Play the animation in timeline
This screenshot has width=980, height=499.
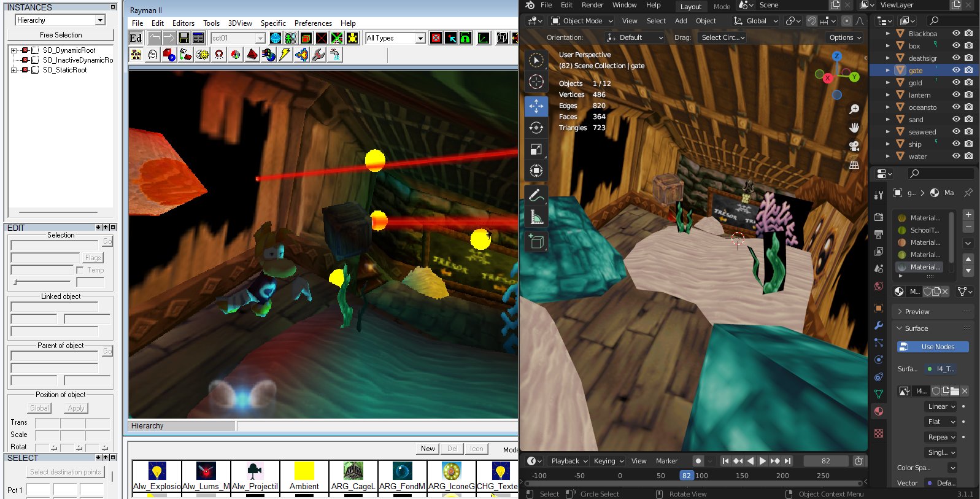[762, 461]
